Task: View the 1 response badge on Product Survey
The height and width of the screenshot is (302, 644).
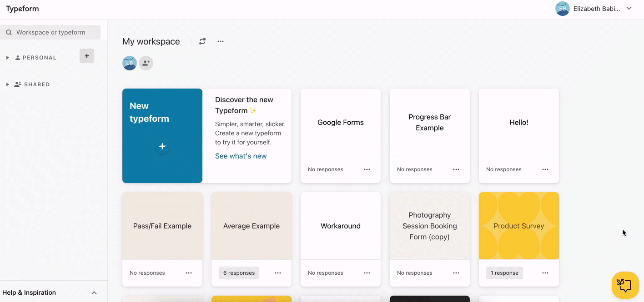Action: pos(504,273)
